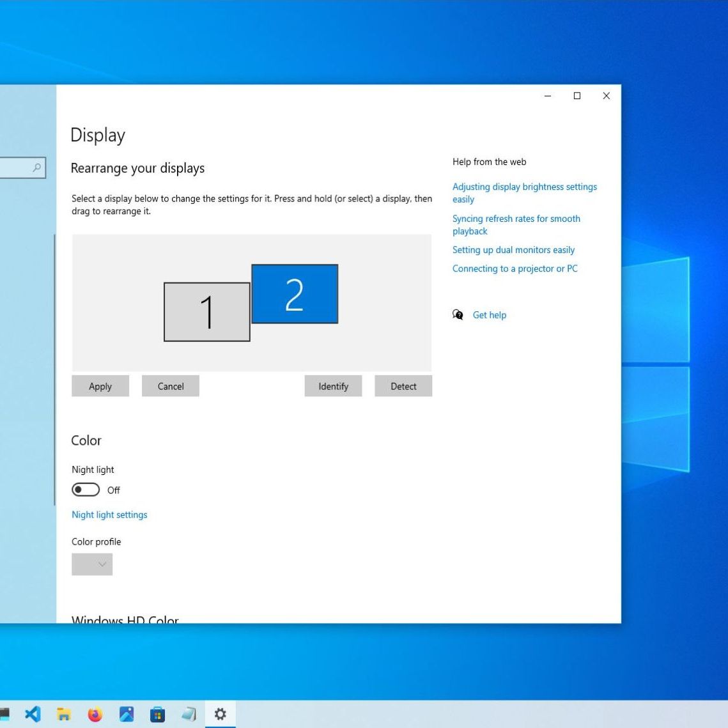728x728 pixels.
Task: Select display 2 in arrangement
Action: (295, 294)
